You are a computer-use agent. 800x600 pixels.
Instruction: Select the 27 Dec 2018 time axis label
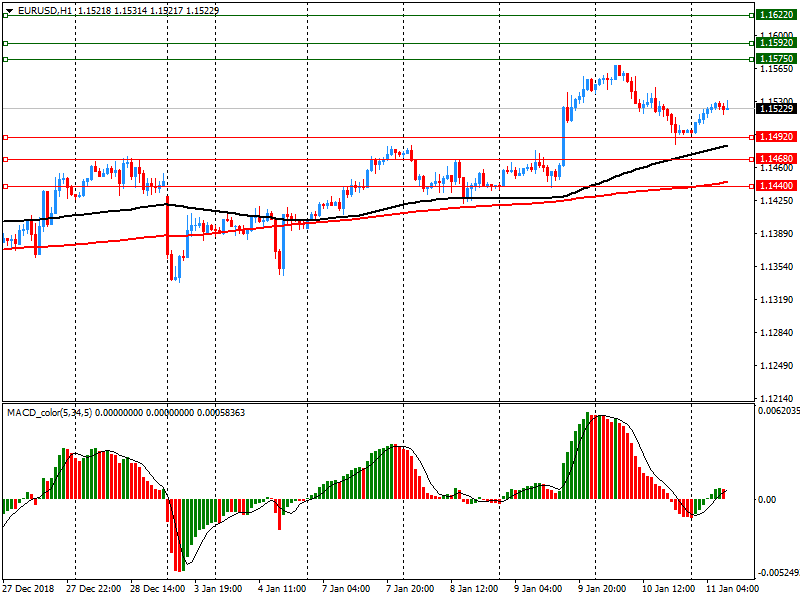(29, 588)
